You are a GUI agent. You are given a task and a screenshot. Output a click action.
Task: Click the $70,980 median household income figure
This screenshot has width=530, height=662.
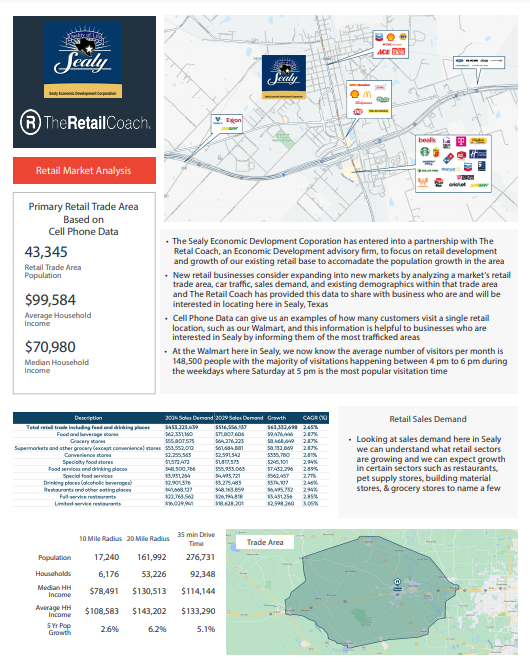(50, 347)
